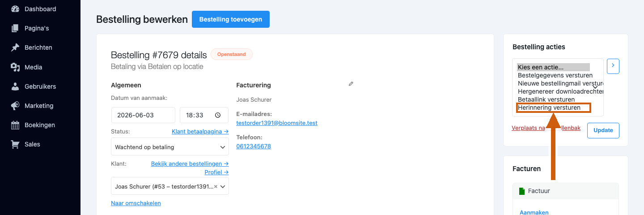The width and height of the screenshot is (644, 215).
Task: Click the Gebruikers user icon
Action: click(15, 86)
